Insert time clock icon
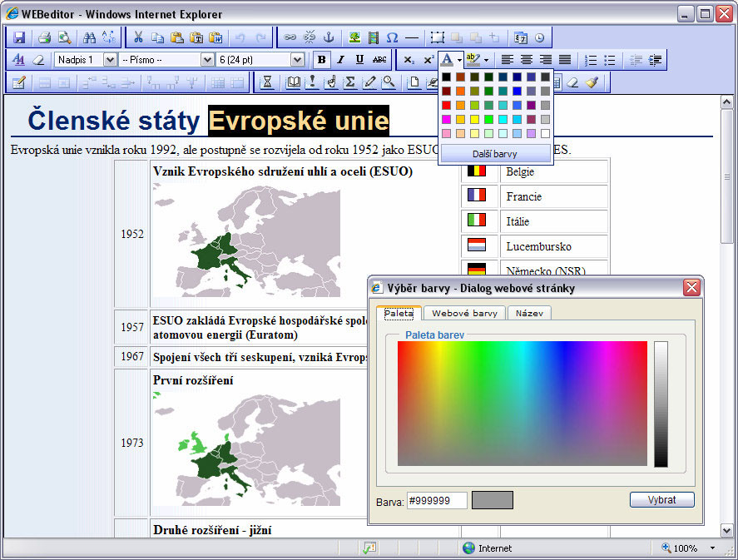Screen dimensions: 738x560 point(539,37)
